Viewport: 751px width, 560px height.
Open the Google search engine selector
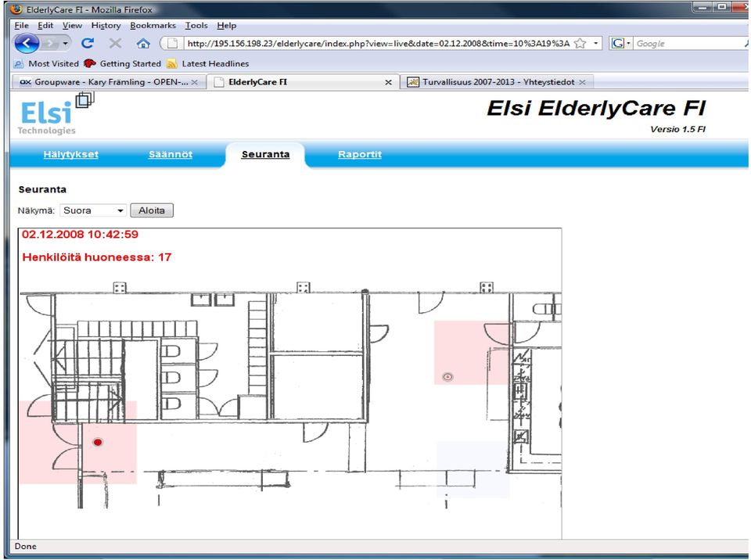[x=620, y=44]
